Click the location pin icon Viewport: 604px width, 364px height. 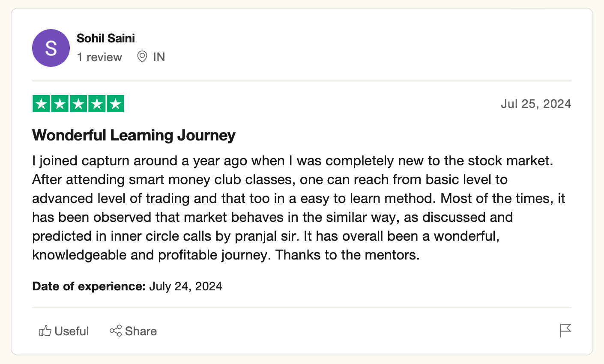(142, 57)
